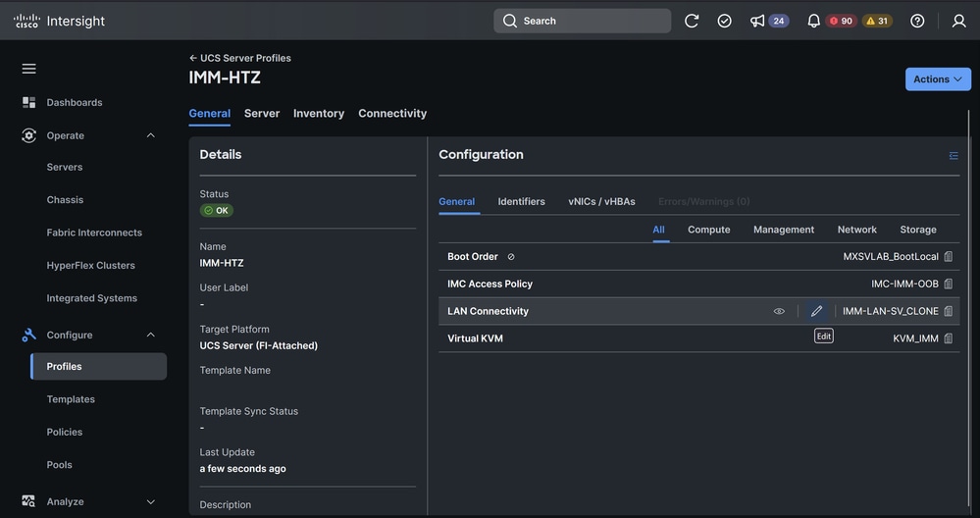Screen dimensions: 980x518
Task: Open Pools in the sidebar
Action: (60, 465)
